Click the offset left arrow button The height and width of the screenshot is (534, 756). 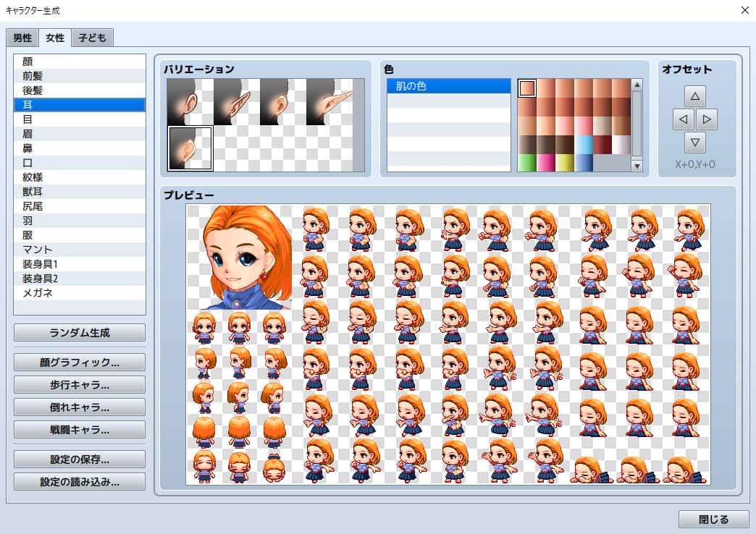pyautogui.click(x=683, y=119)
